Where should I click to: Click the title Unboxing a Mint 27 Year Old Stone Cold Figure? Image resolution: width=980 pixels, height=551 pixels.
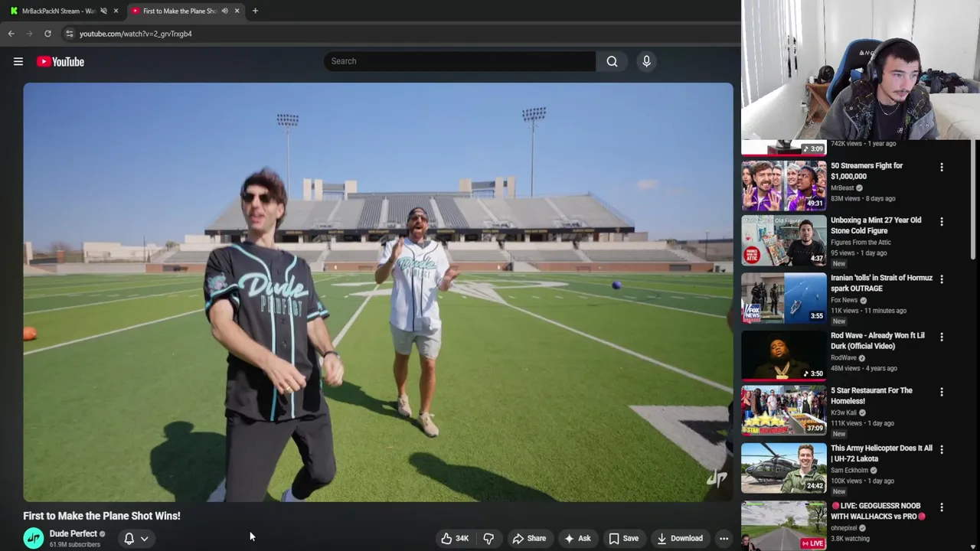point(876,226)
